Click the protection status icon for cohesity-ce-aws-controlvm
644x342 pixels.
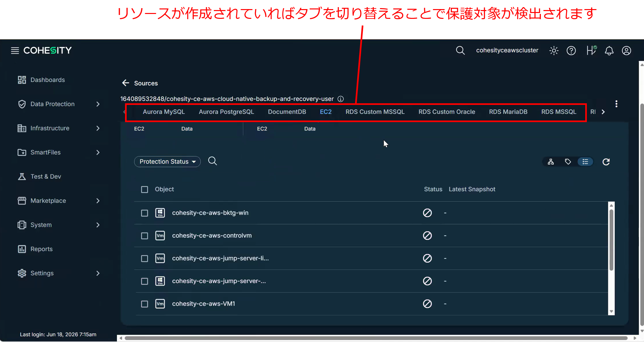coord(427,235)
